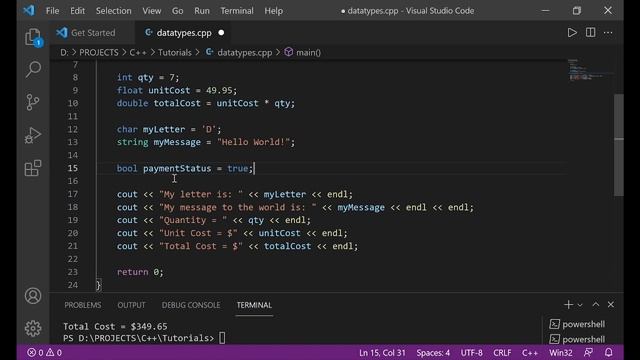
Task: Select the second powershell terminal
Action: [x=577, y=339]
